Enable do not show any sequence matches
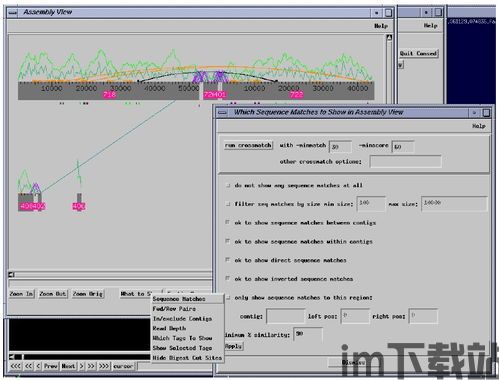Viewport: 499px width, 380px height. pos(228,185)
